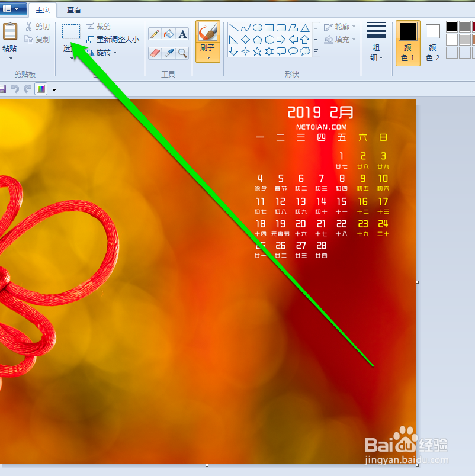Choose the straight Line shape
The width and height of the screenshot is (475, 476).
coord(233,28)
